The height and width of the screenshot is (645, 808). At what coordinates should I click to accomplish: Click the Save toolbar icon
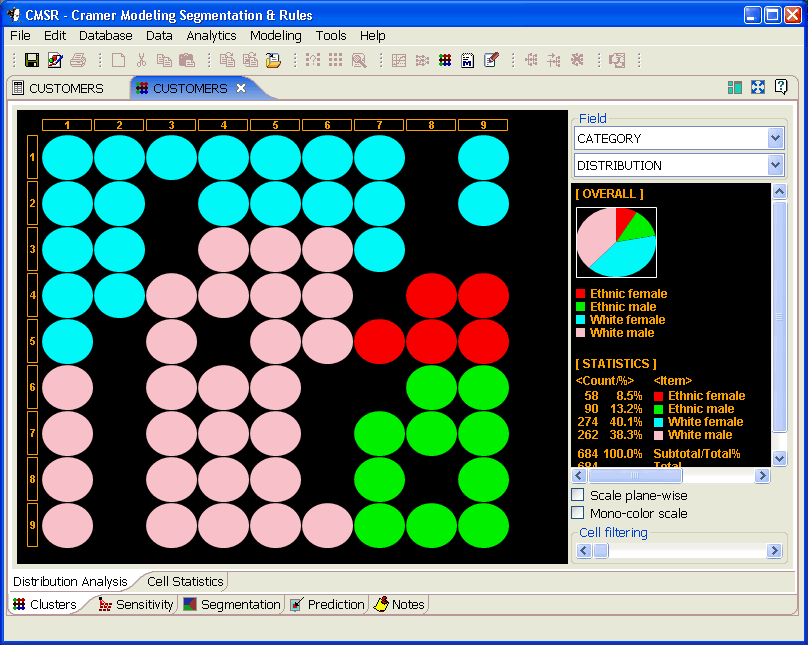click(x=31, y=59)
